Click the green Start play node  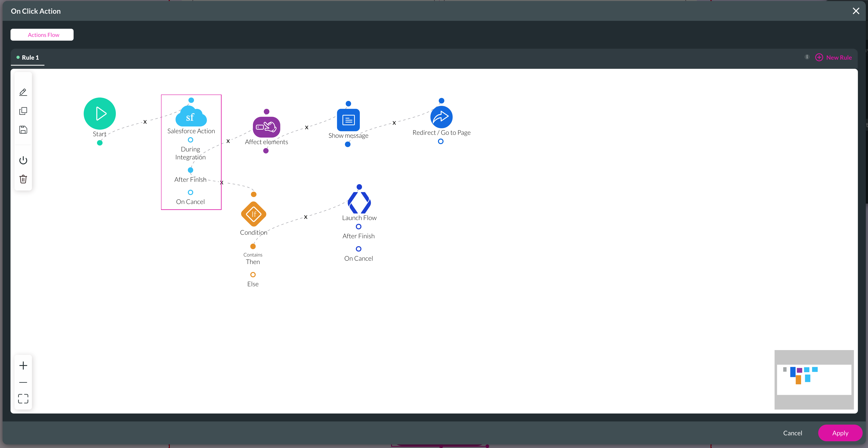click(100, 114)
